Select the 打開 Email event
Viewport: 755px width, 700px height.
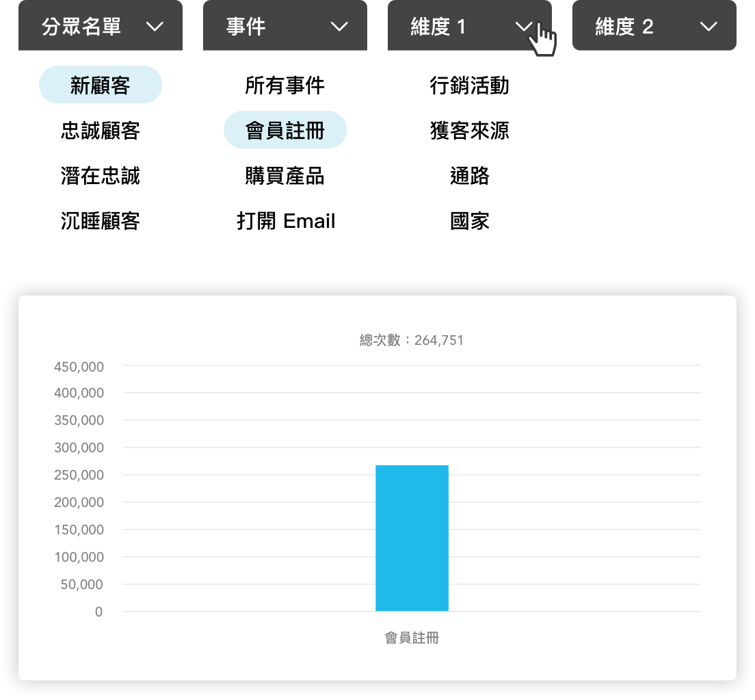click(x=285, y=221)
